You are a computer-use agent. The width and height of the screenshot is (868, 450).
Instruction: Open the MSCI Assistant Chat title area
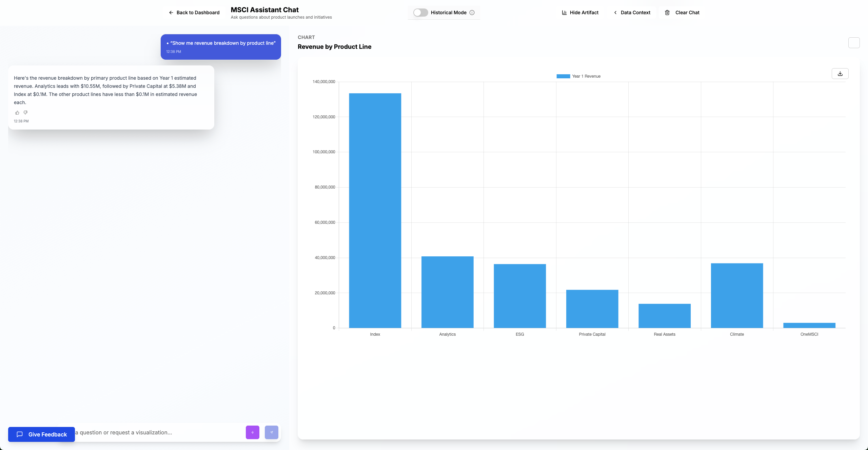(x=264, y=9)
